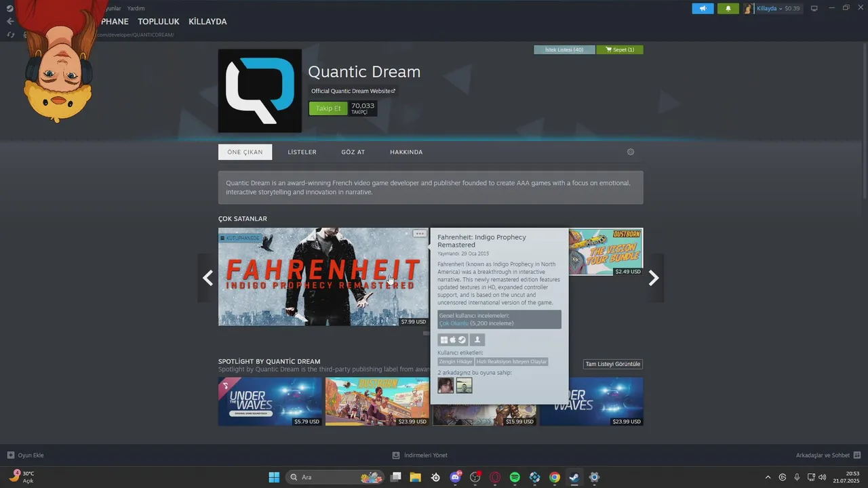Open the Windows Start menu
Screen dimensions: 868x488
coord(274,477)
